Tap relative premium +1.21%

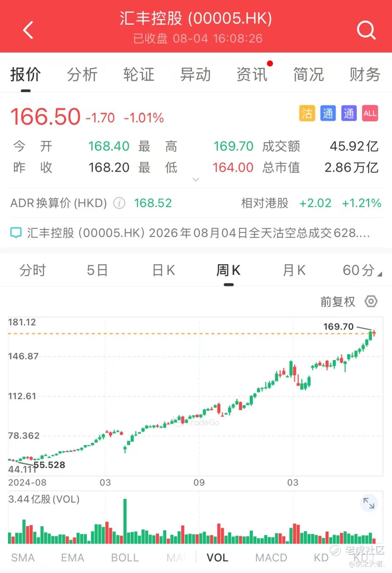pyautogui.click(x=362, y=203)
